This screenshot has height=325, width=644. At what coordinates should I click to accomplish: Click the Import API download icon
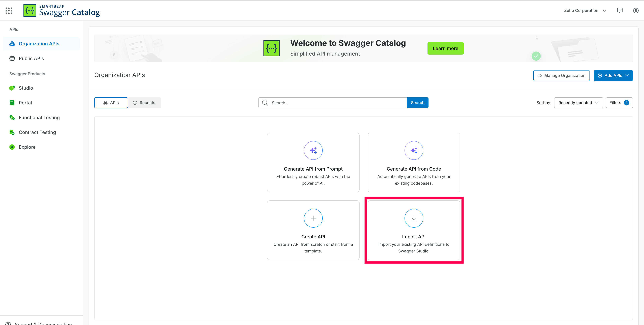coord(414,218)
